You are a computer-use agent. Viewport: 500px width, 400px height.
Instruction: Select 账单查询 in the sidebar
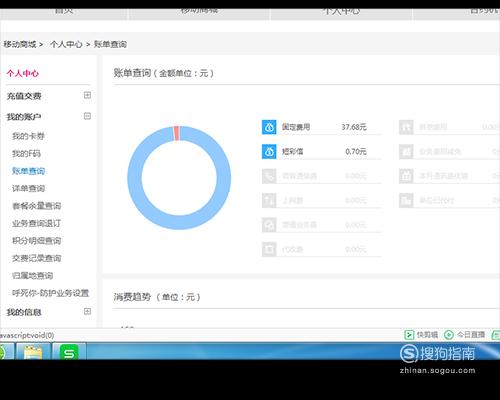click(28, 171)
